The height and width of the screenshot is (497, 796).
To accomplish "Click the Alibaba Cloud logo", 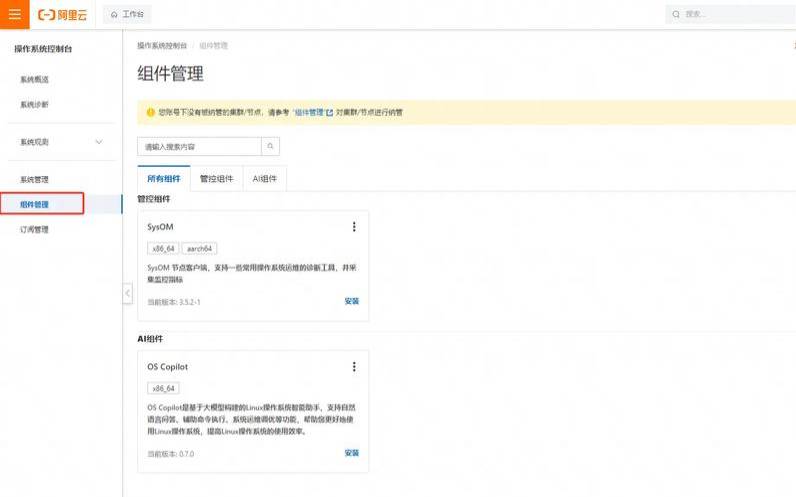I will tap(62, 15).
